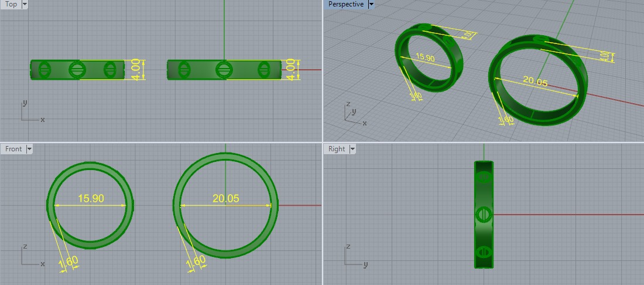This screenshot has width=644, height=285.
Task: Open the Front viewport dropdown arrow
Action: pos(29,150)
